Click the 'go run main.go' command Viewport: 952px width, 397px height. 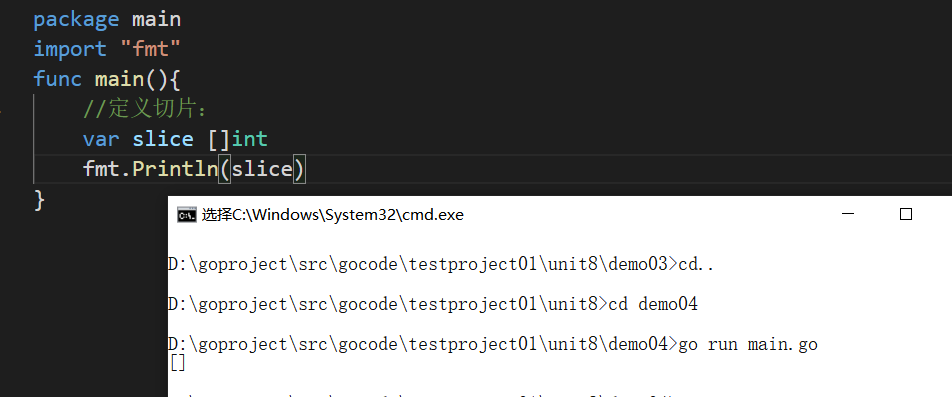coord(747,344)
